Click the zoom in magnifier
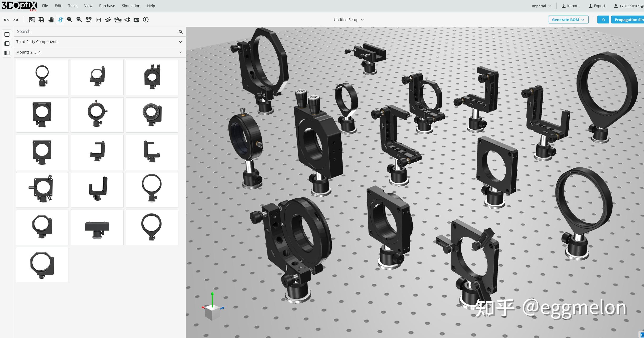Screen dimensions: 644x338 pyautogui.click(x=70, y=20)
